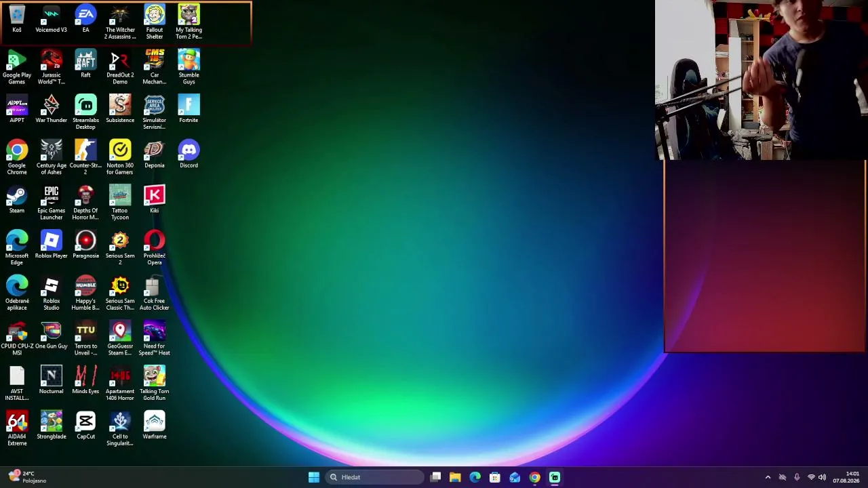
Task: Click the Fallout Shelter desktop icon
Action: coord(155,22)
